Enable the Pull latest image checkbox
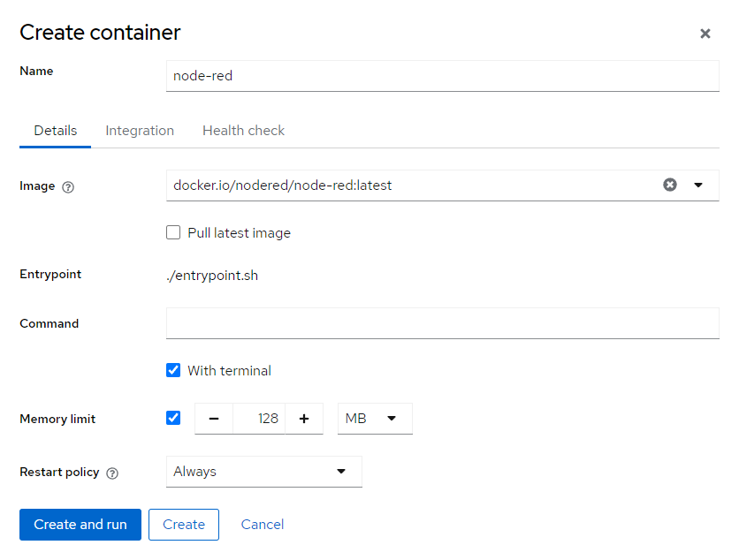The width and height of the screenshot is (739, 560). tap(173, 233)
